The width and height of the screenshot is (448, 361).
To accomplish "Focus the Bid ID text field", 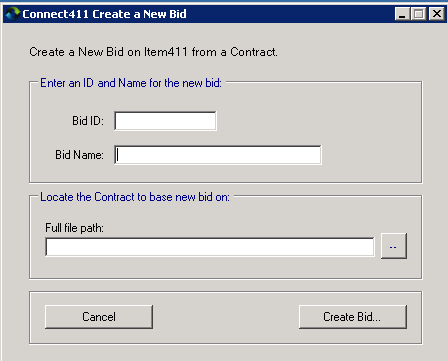I will click(165, 121).
